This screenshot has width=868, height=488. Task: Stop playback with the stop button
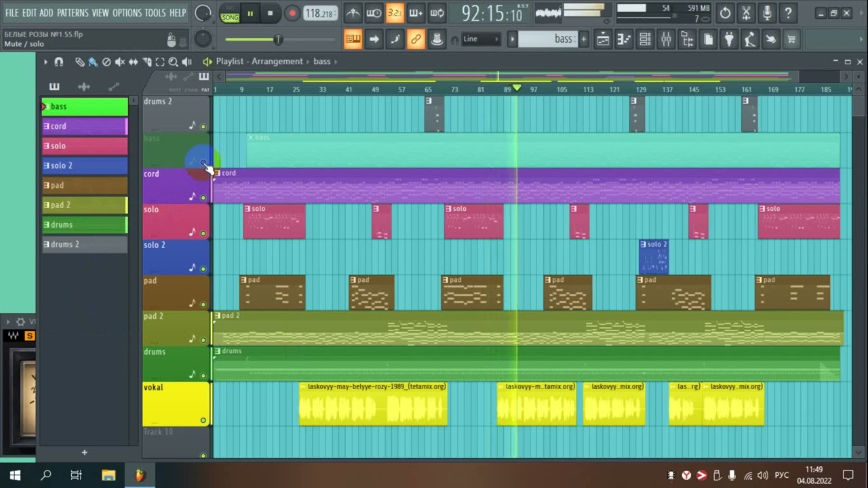pyautogui.click(x=271, y=14)
